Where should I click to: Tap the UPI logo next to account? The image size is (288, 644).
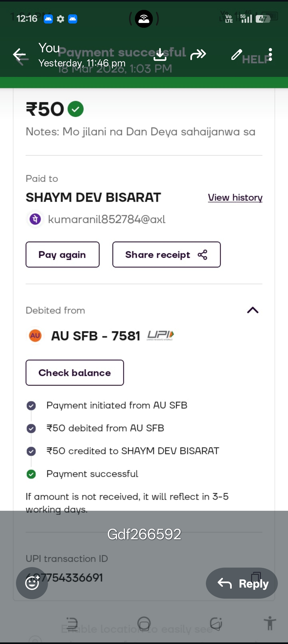160,335
